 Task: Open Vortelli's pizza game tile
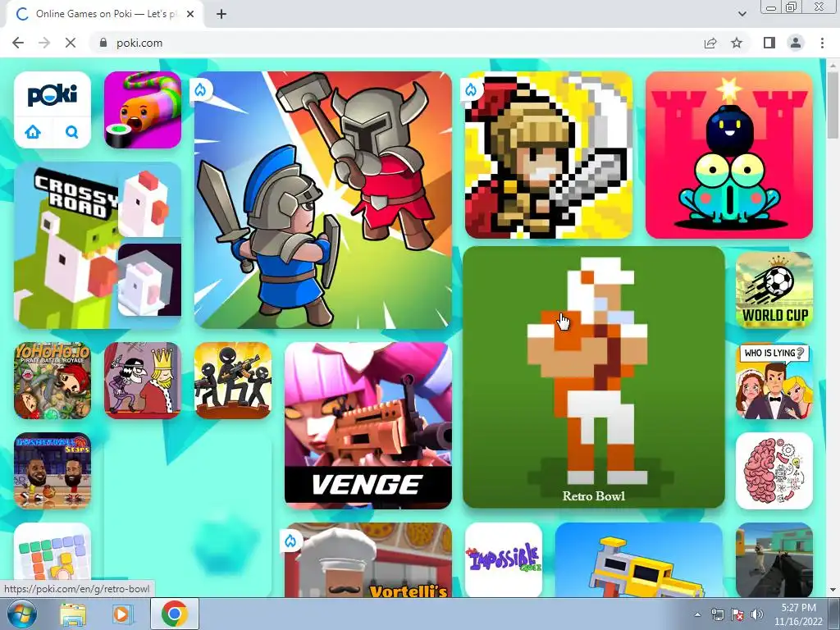pos(368,559)
